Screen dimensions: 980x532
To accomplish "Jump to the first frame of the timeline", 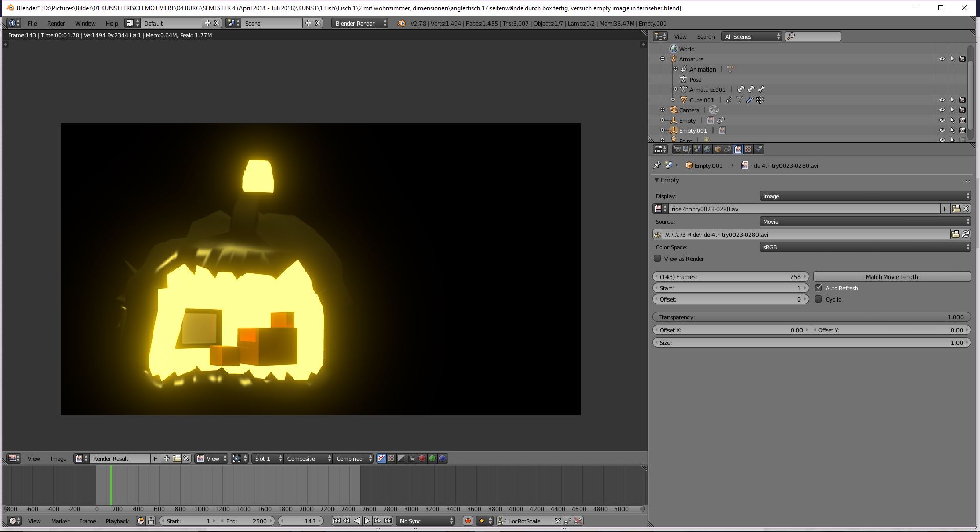I will [x=337, y=521].
